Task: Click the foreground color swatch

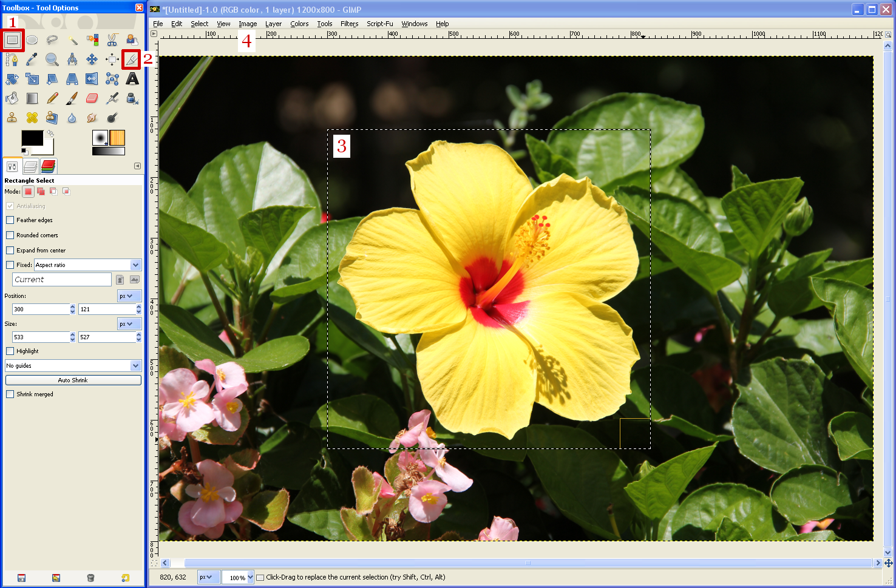Action: pos(33,138)
